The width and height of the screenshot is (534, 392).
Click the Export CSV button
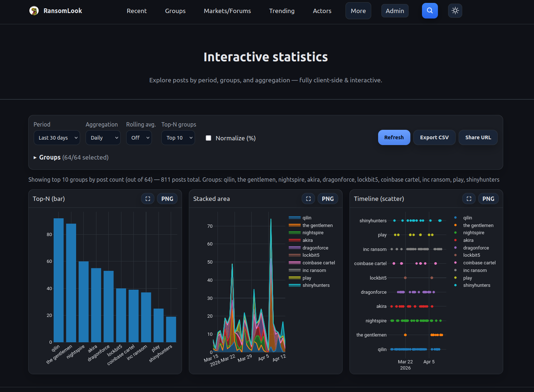click(x=434, y=137)
